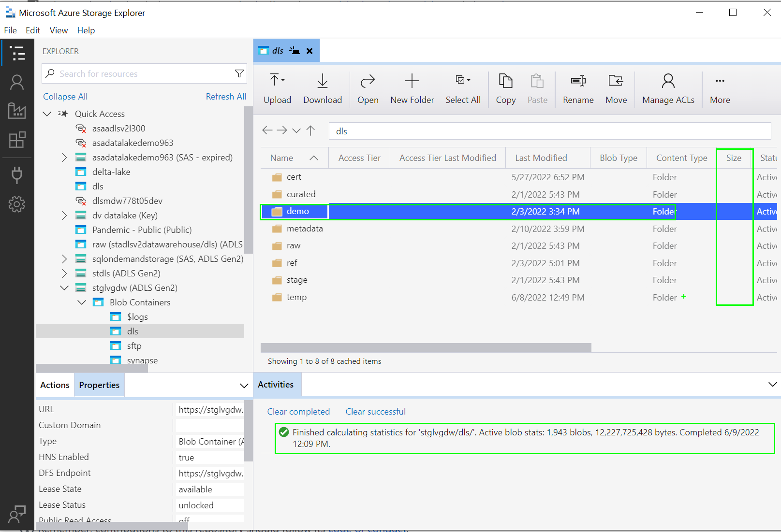This screenshot has height=532, width=781.
Task: Sort by the Size column header
Action: coord(734,158)
